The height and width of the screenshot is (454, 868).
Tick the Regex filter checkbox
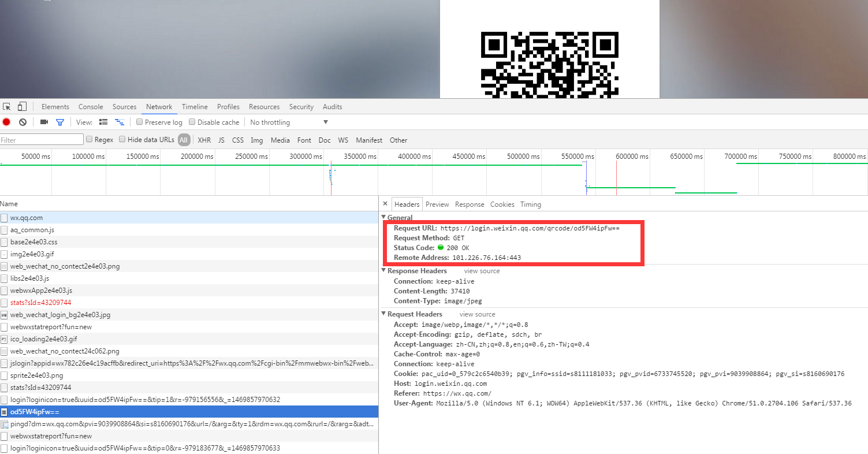pos(90,139)
